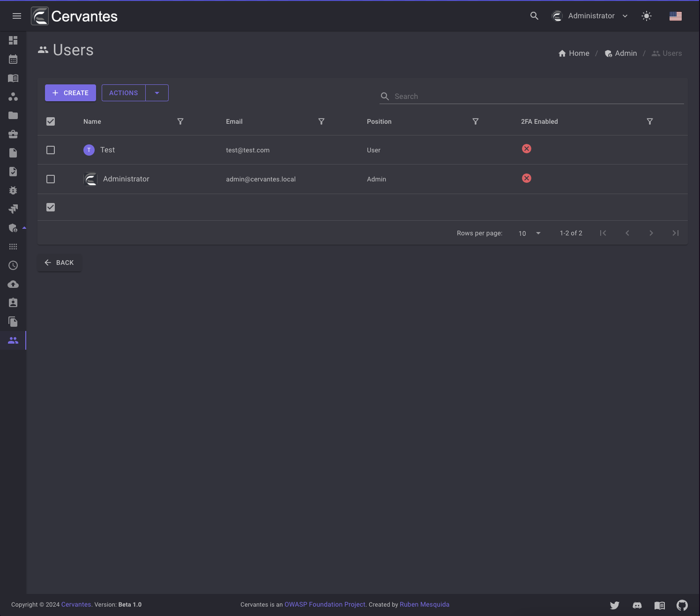The height and width of the screenshot is (616, 700).
Task: Open OWASP Foundation Project link
Action: [x=325, y=605]
